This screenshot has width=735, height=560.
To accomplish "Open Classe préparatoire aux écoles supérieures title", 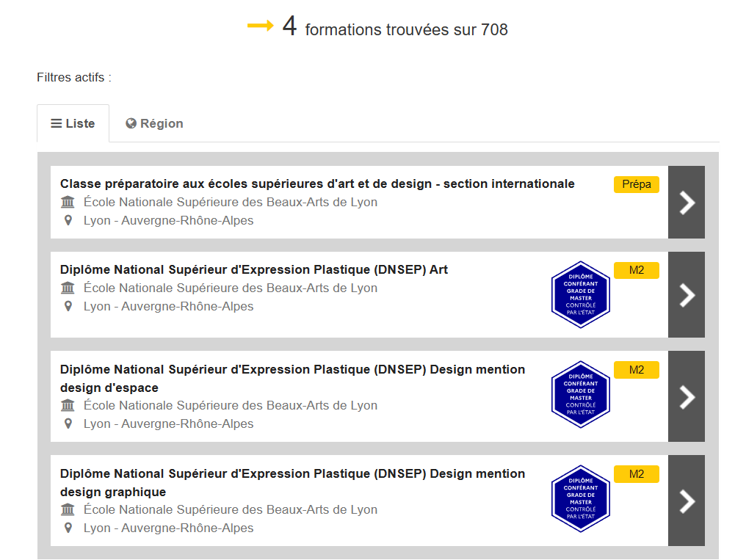I will click(317, 183).
